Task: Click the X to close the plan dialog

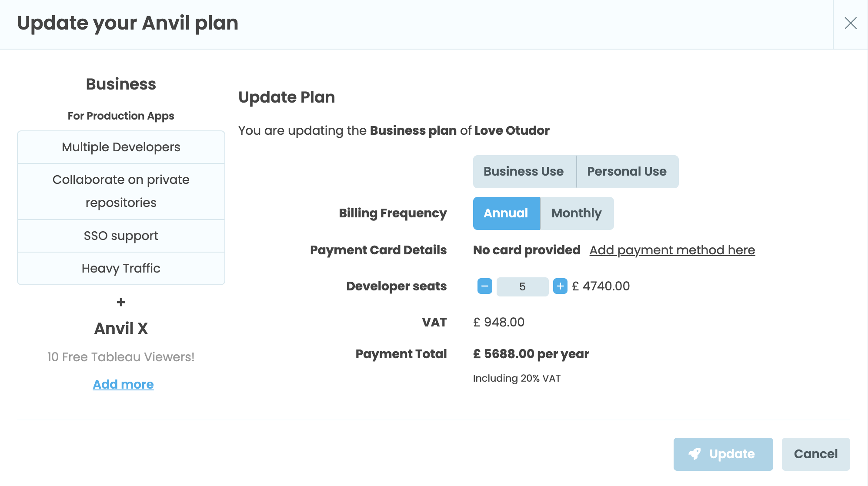Action: tap(851, 23)
